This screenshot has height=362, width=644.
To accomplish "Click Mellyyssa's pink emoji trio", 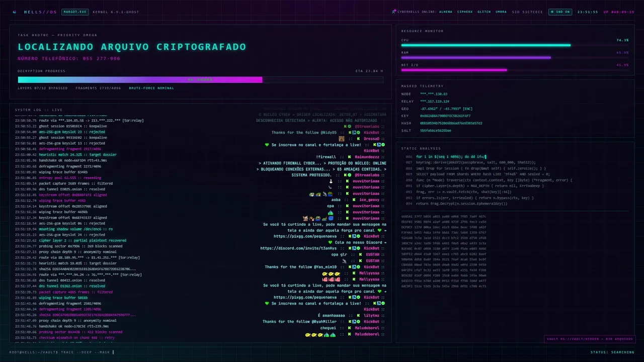I will pos(331,280).
